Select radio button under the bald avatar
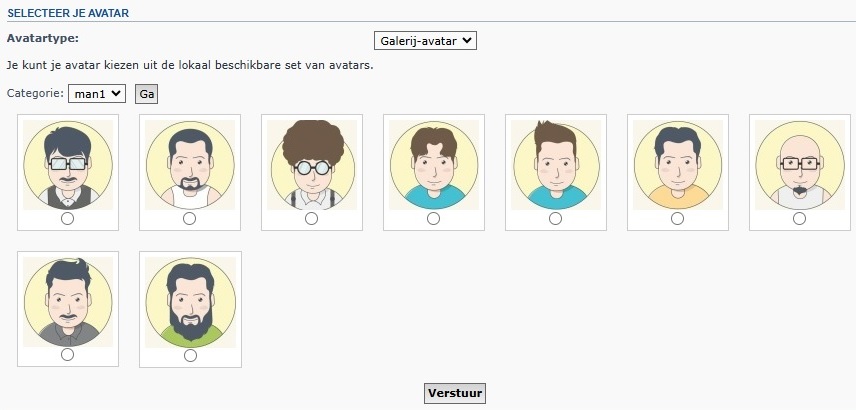This screenshot has width=856, height=410. click(799, 218)
